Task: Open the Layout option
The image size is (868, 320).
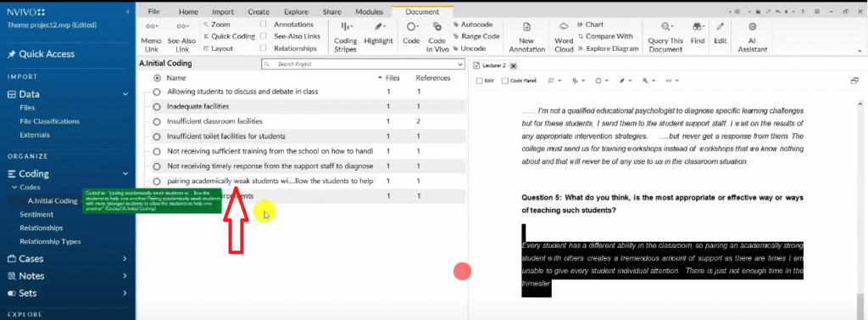Action: [218, 48]
